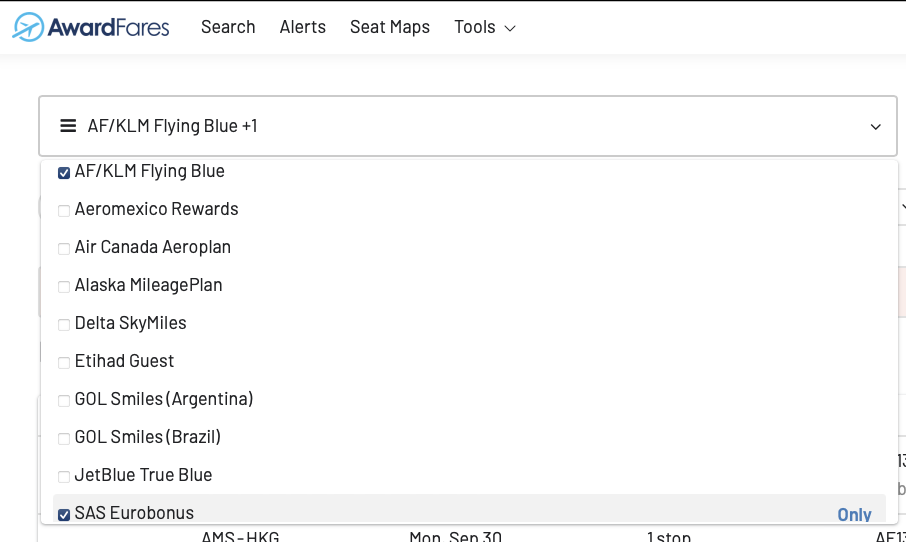Image resolution: width=906 pixels, height=542 pixels.
Task: Click the hamburger list icon in program selector
Action: coord(68,126)
